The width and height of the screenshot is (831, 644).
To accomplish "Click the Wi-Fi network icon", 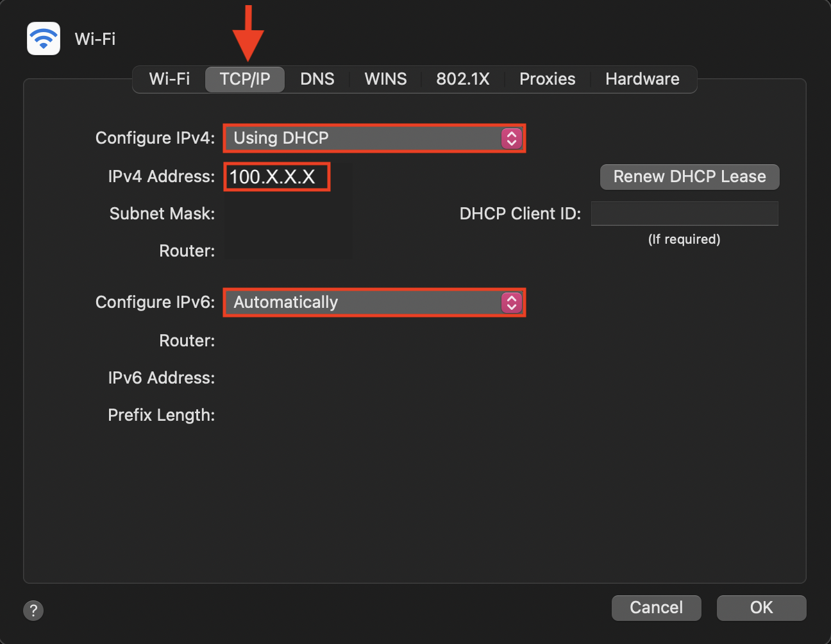I will point(44,38).
